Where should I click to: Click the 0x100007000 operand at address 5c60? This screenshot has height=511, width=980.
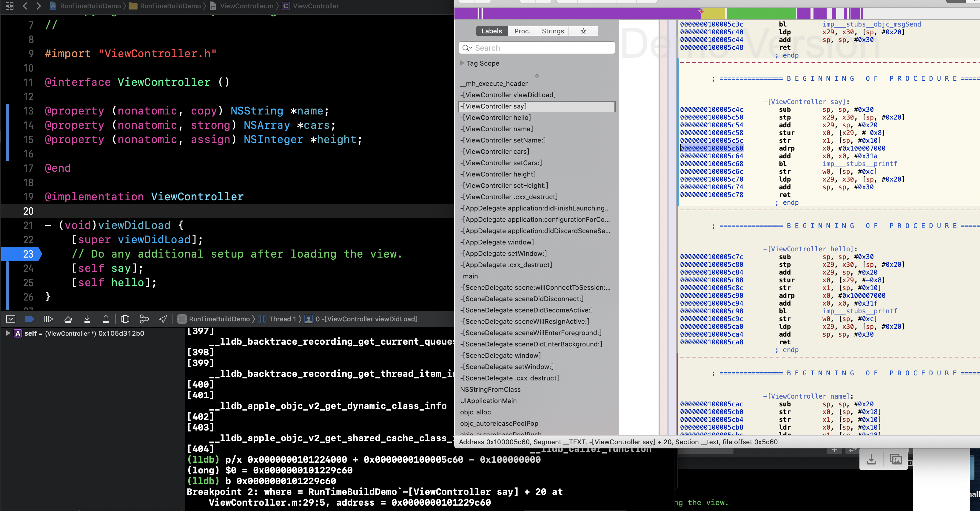tap(862, 148)
